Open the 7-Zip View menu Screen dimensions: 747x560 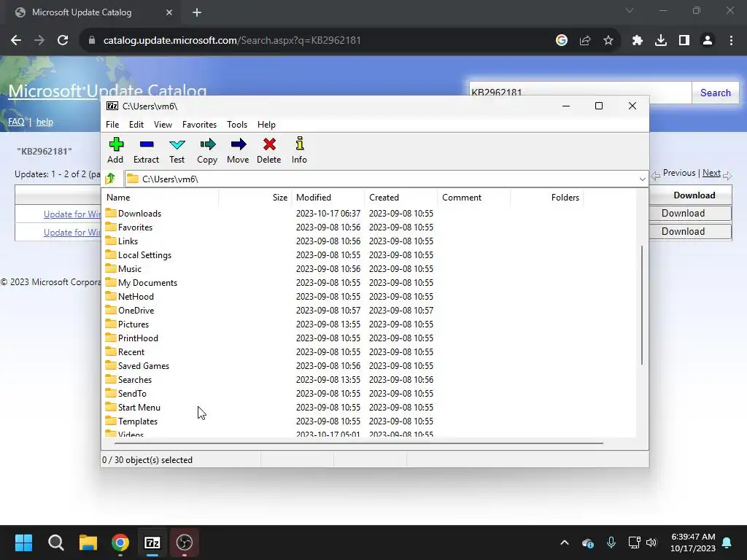[163, 124]
